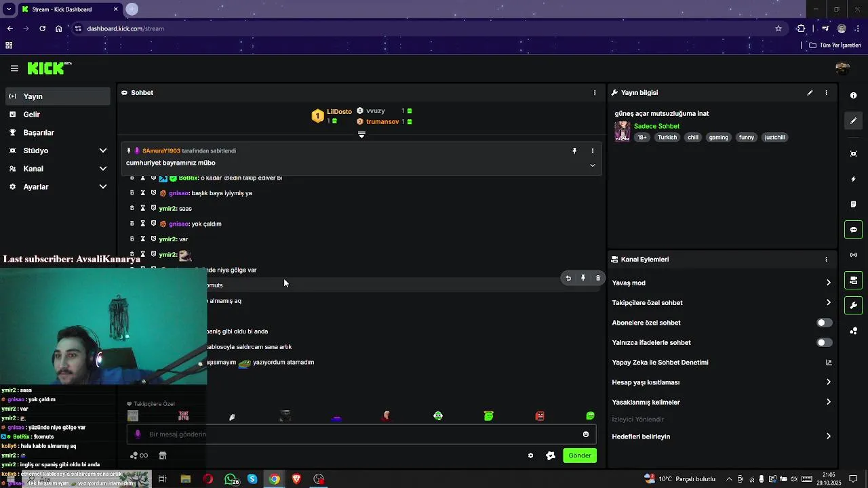868x488 pixels.
Task: Collapse the leaderboard with arrow
Action: [361, 135]
